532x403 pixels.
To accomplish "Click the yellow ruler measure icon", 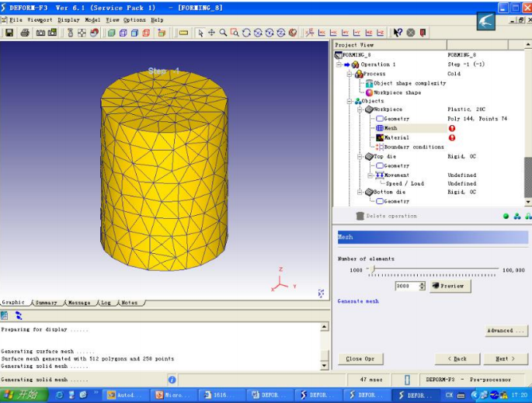I will pos(183,33).
